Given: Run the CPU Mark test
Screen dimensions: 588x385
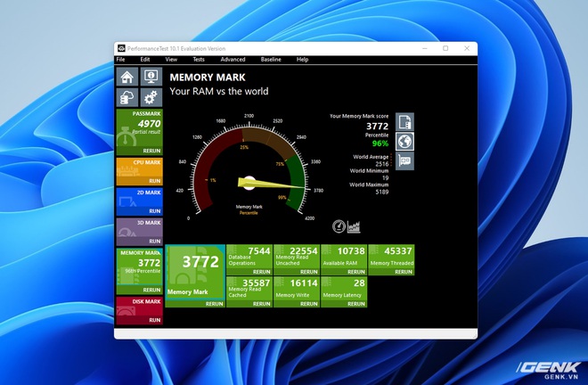Looking at the screenshot, I should (154, 181).
